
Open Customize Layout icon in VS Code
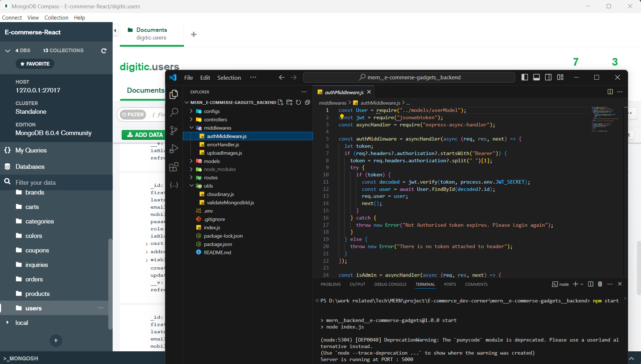(x=560, y=77)
